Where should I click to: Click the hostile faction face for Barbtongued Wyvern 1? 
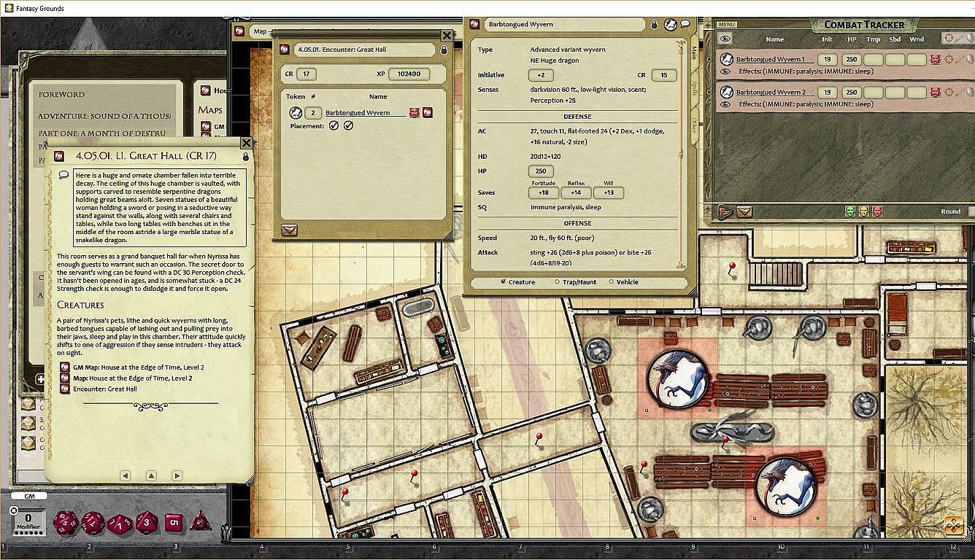935,59
